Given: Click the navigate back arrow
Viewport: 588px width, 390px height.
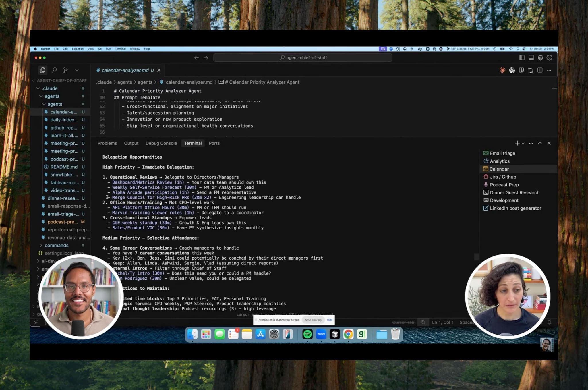Looking at the screenshot, I should point(196,58).
